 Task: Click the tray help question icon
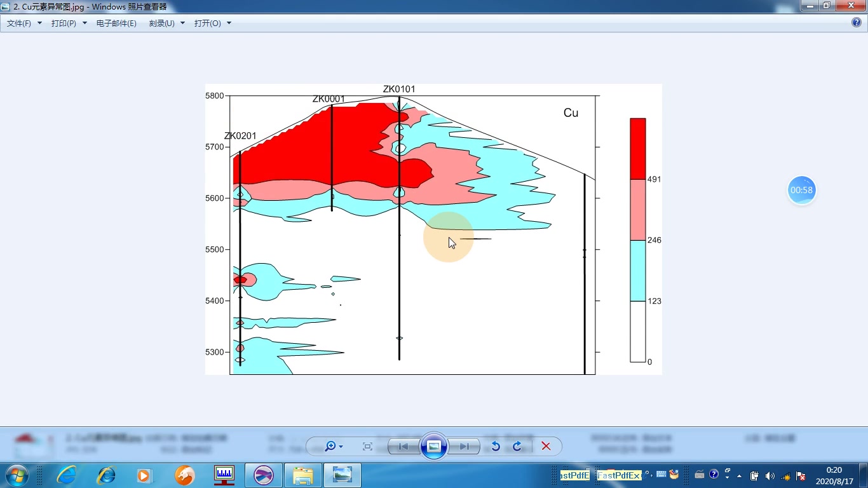714,475
